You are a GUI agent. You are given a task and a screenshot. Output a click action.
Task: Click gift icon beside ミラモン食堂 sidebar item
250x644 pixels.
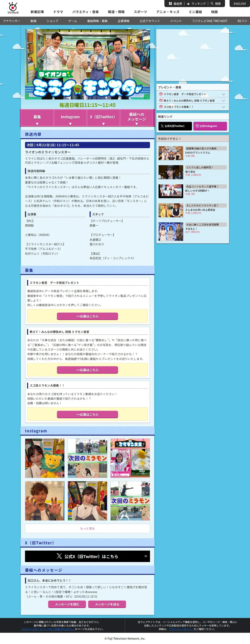point(161,94)
